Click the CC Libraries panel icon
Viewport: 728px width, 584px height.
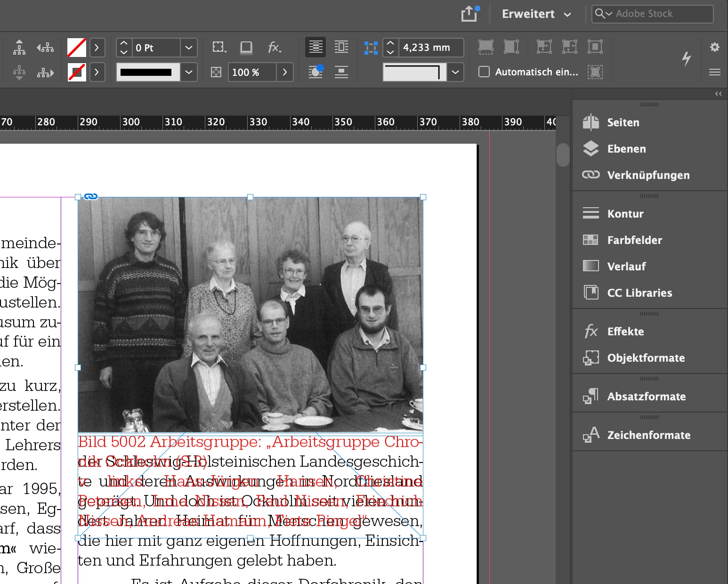pos(590,292)
